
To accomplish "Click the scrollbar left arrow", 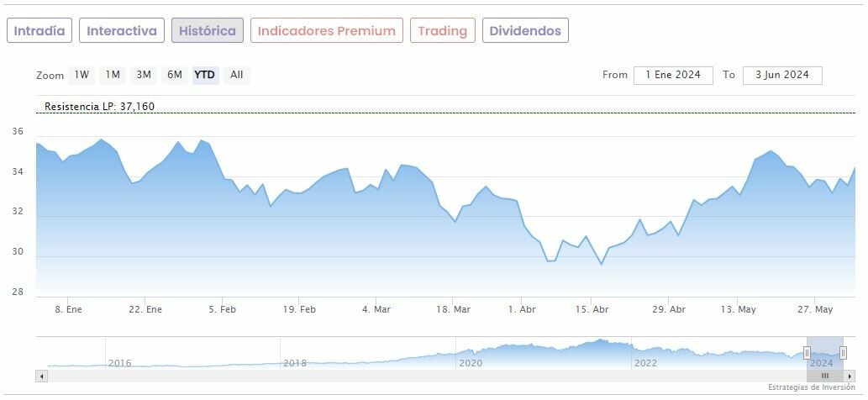I will pos(42,376).
